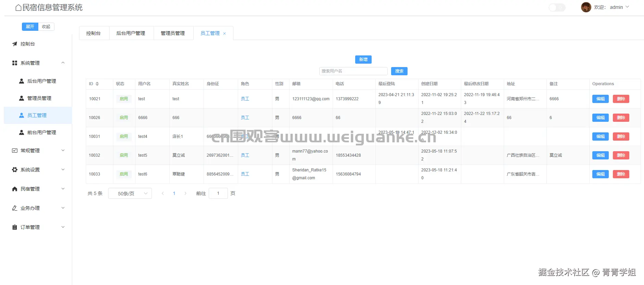Delete the test6 user row
This screenshot has width=644, height=285.
click(x=621, y=174)
